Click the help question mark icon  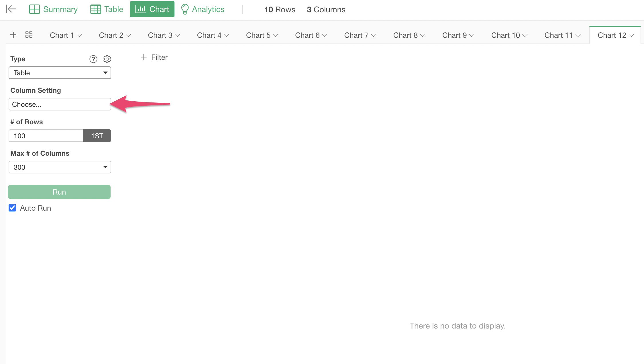(x=93, y=59)
